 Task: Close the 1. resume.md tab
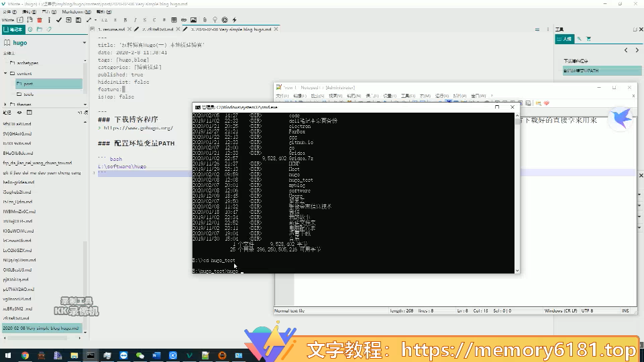click(x=129, y=29)
